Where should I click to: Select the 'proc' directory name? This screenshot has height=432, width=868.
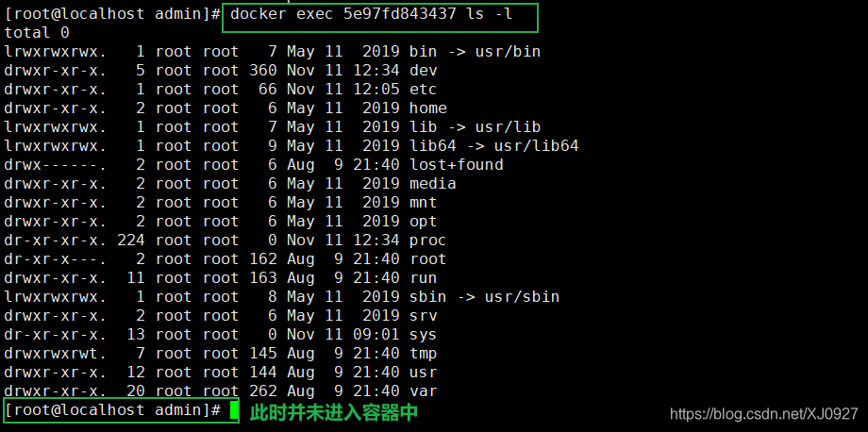pos(428,241)
